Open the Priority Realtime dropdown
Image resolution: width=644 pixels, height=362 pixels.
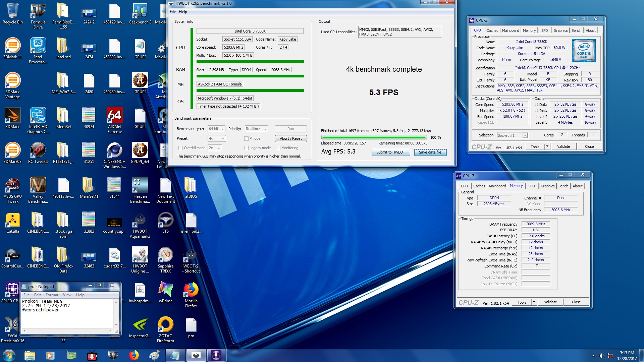[256, 129]
